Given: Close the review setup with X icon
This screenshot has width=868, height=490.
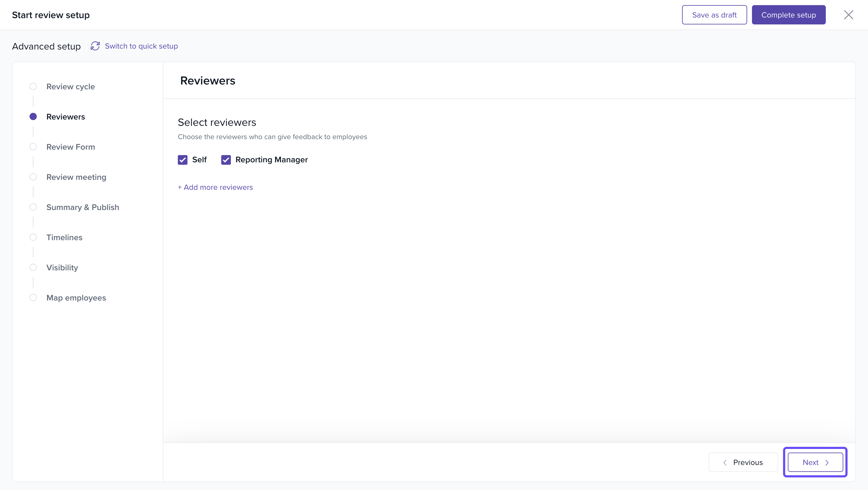Looking at the screenshot, I should (x=848, y=15).
